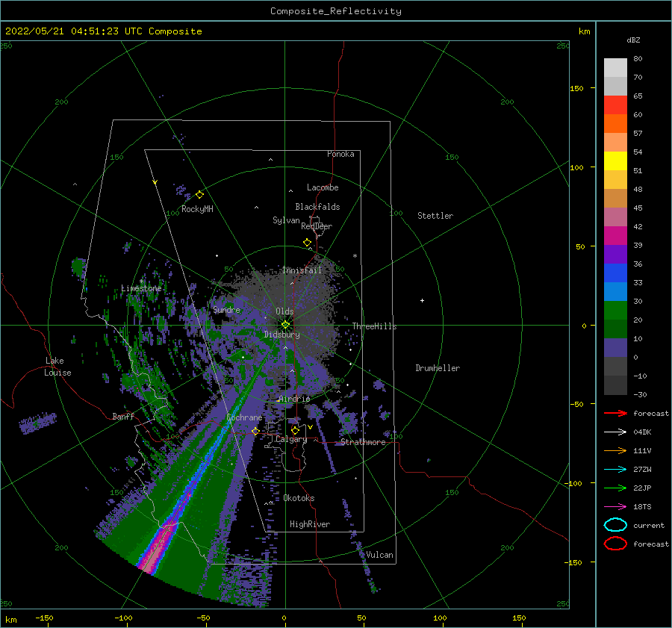Click the Strathmore town label
Viewport: 672px width, 628px height.
(x=363, y=442)
